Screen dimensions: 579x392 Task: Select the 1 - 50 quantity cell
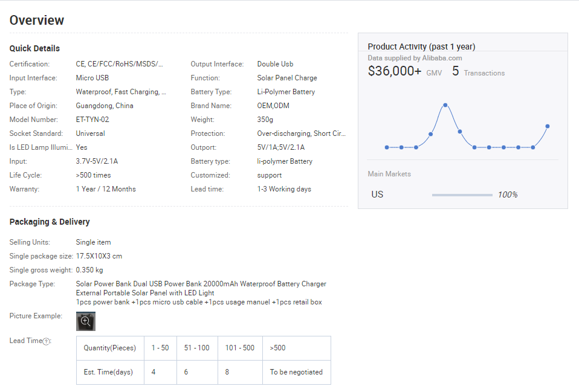160,348
